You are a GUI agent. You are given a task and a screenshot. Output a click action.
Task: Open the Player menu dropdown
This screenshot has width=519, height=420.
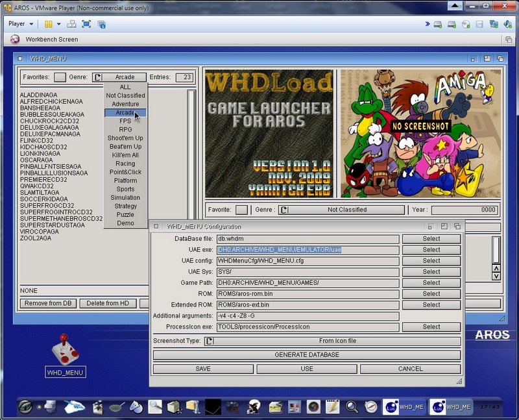click(x=21, y=24)
